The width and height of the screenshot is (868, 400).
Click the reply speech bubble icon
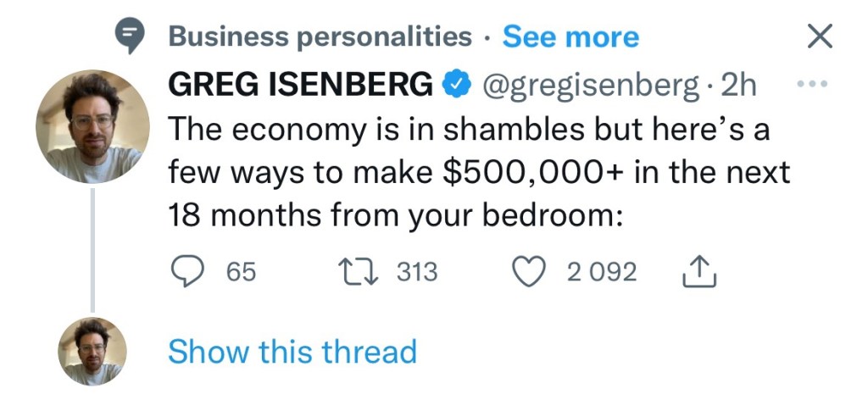186,271
